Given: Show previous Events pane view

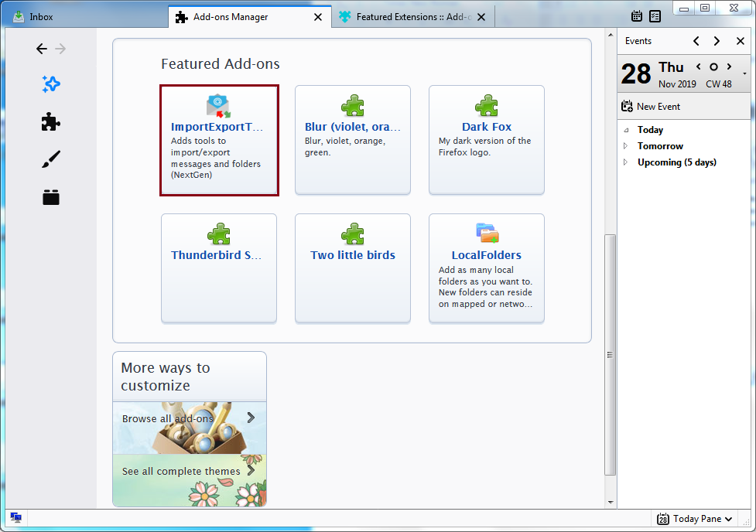Looking at the screenshot, I should click(696, 41).
